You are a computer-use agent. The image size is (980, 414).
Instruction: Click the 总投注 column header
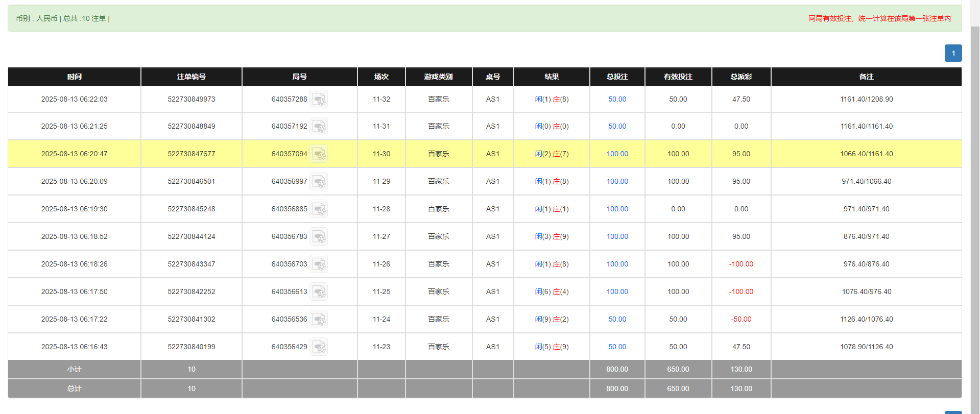tap(617, 77)
